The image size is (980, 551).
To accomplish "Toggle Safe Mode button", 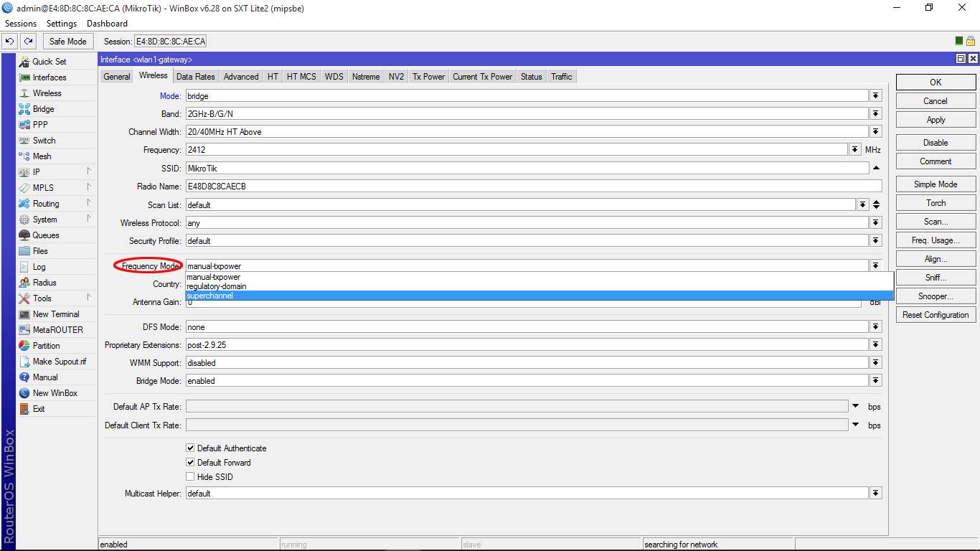I will coord(68,42).
